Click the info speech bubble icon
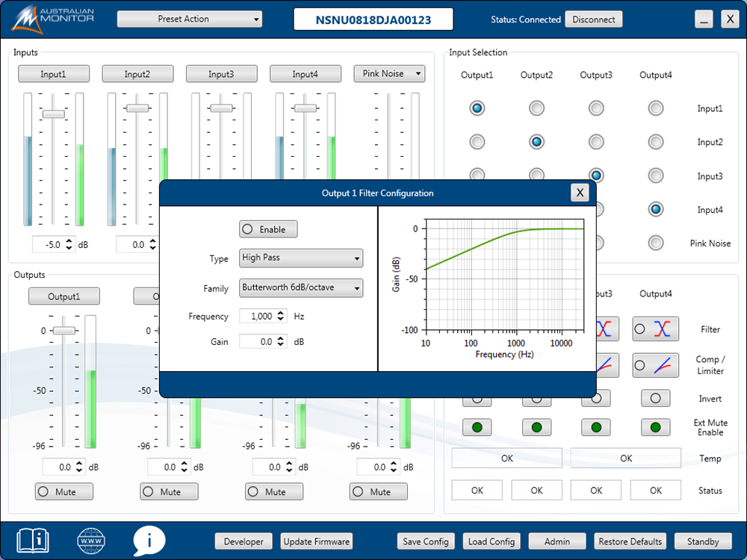The width and height of the screenshot is (747, 560). pyautogui.click(x=149, y=540)
